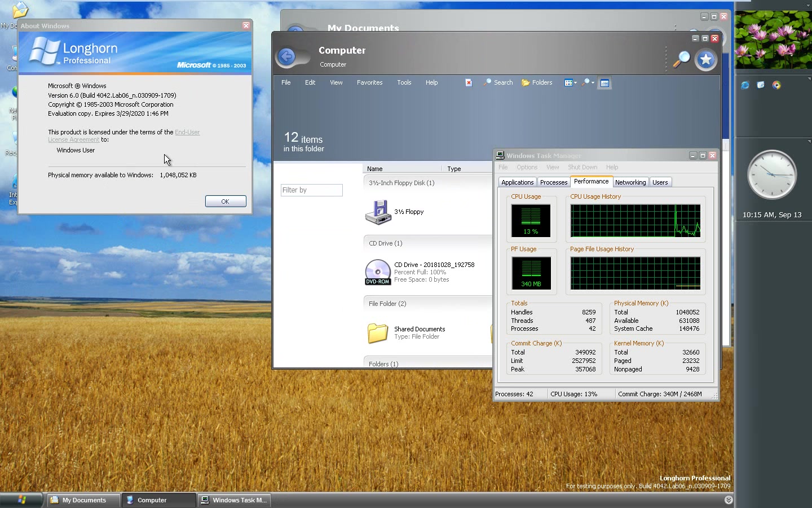Open the magnifier dropdown in Computer toolbar
This screenshot has width=812, height=508.
point(588,82)
